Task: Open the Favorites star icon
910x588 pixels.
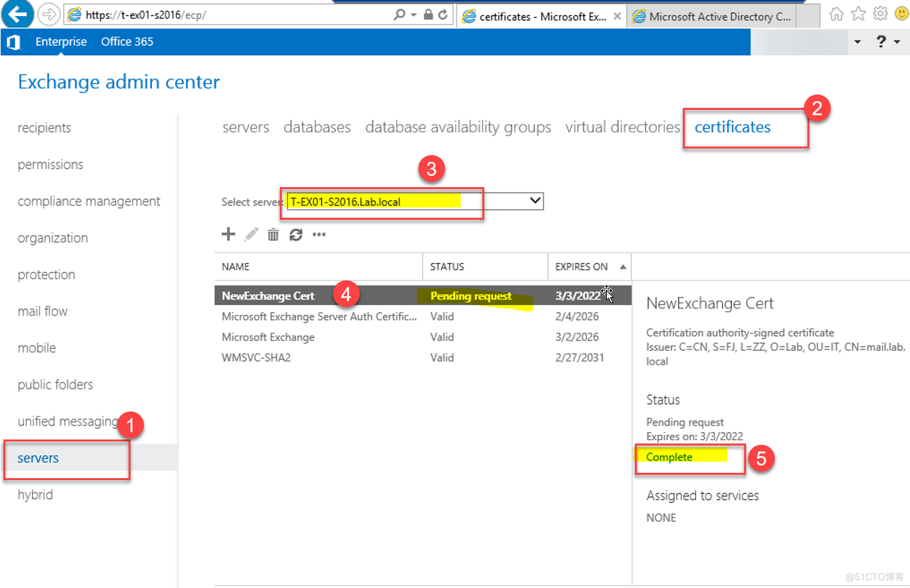Action: [x=859, y=14]
